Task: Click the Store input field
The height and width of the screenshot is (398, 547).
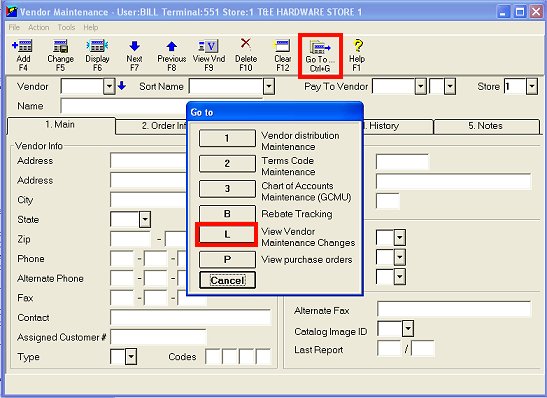Action: tap(515, 86)
